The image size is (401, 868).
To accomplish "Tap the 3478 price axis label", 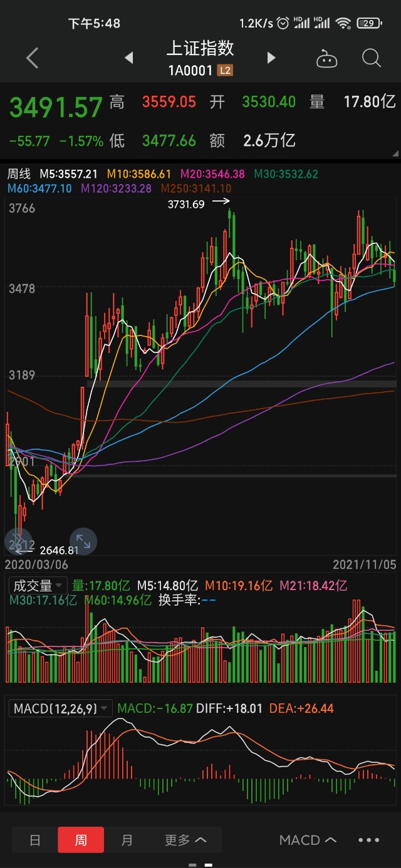I will 21,288.
